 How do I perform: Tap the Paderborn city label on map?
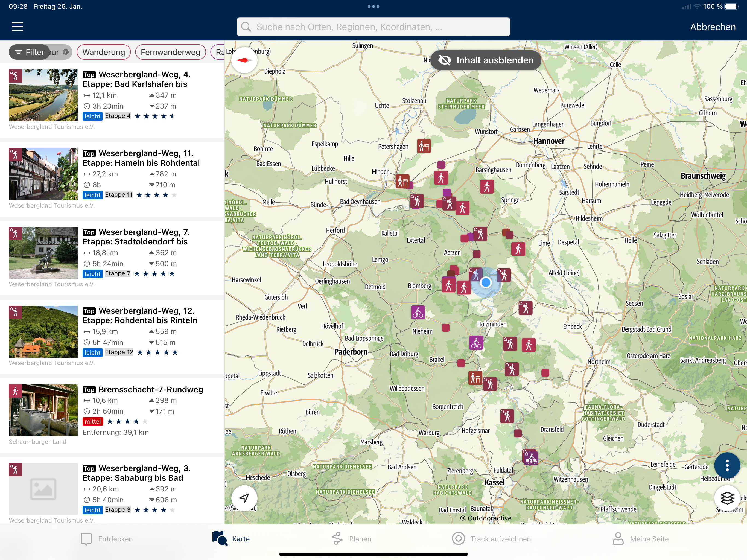tap(351, 352)
